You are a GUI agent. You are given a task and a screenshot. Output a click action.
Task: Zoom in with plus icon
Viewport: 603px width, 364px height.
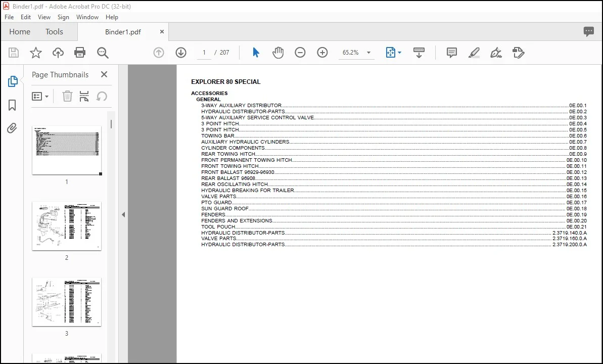[322, 53]
